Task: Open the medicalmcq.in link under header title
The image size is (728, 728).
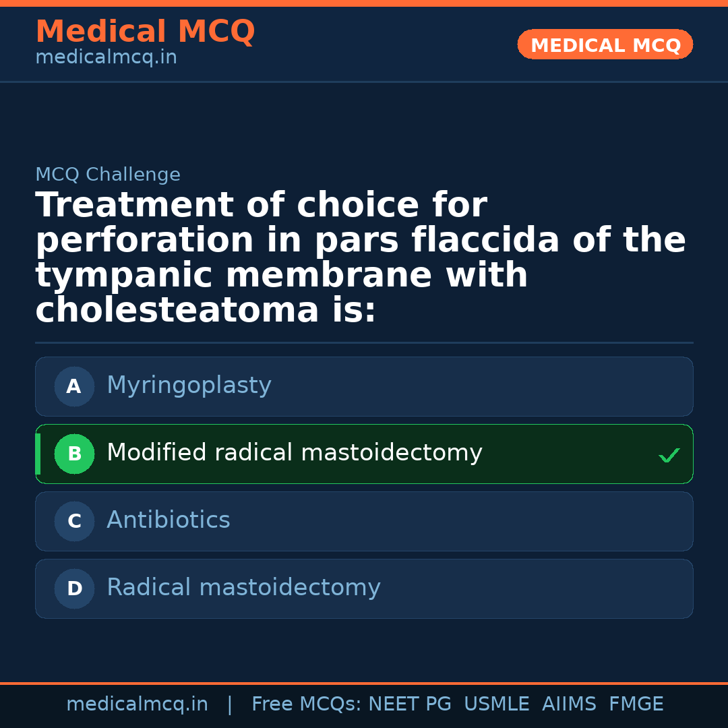Action: pos(106,58)
